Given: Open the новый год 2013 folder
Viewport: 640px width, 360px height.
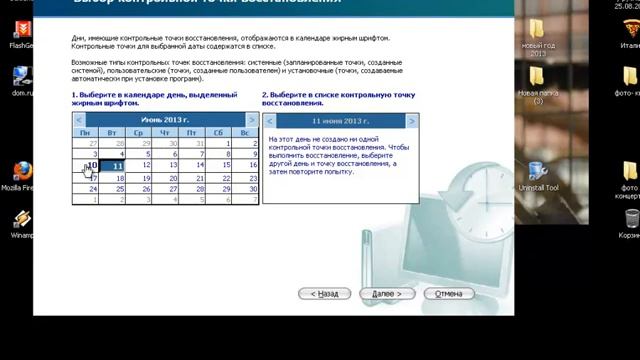Looking at the screenshot, I should click(x=538, y=38).
